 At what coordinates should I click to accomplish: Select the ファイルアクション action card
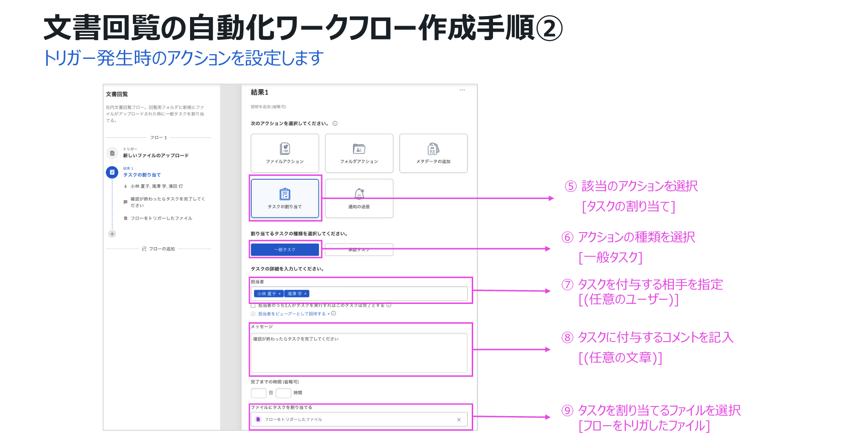coord(284,153)
